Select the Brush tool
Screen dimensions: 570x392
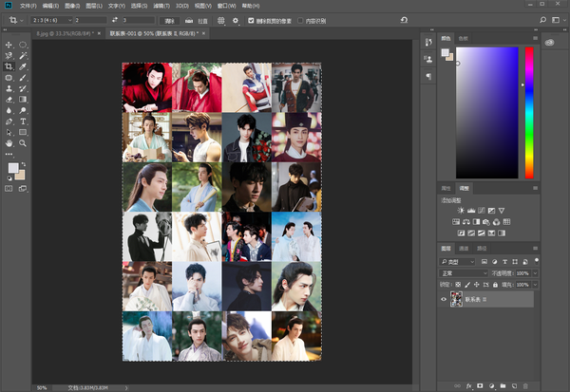[23, 78]
